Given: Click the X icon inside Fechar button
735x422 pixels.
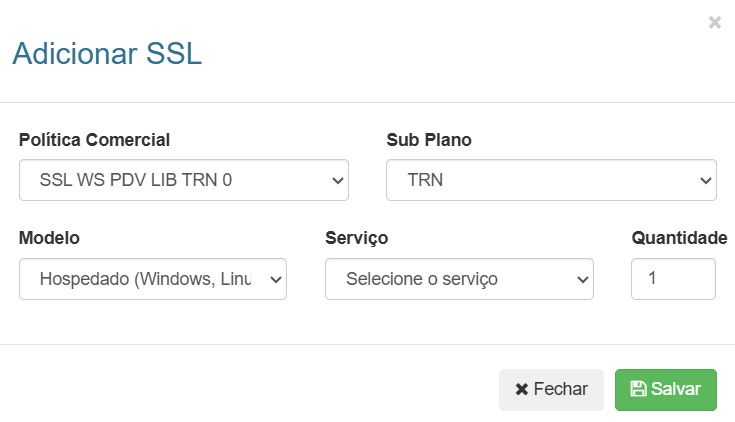Looking at the screenshot, I should tap(521, 389).
